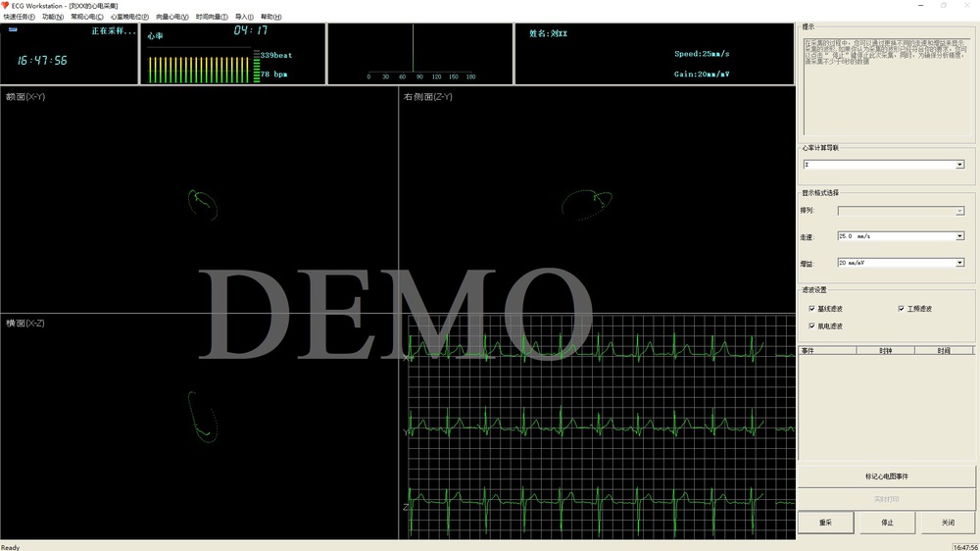Click the 事件 column header in event list
Image resolution: width=980 pixels, height=551 pixels.
pyautogui.click(x=827, y=350)
